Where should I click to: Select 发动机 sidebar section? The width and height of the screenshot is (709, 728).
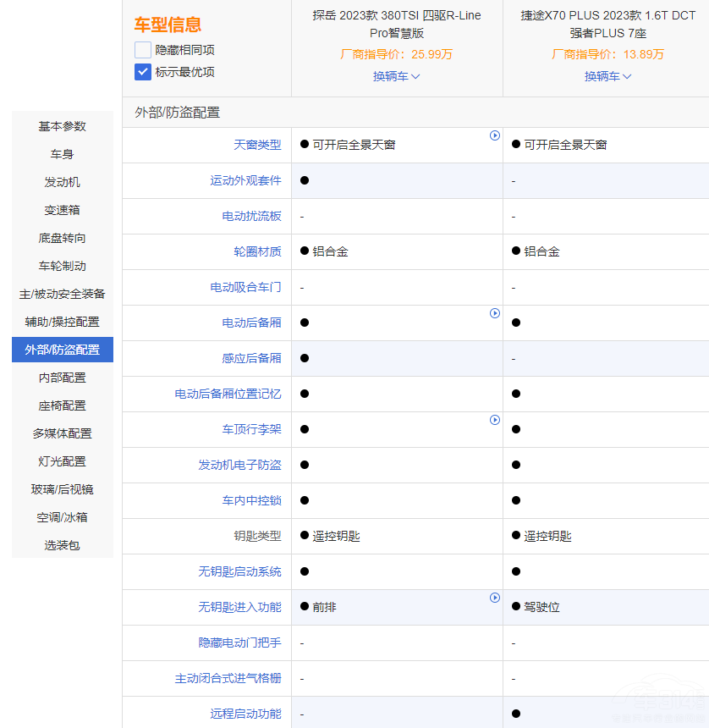(x=63, y=182)
